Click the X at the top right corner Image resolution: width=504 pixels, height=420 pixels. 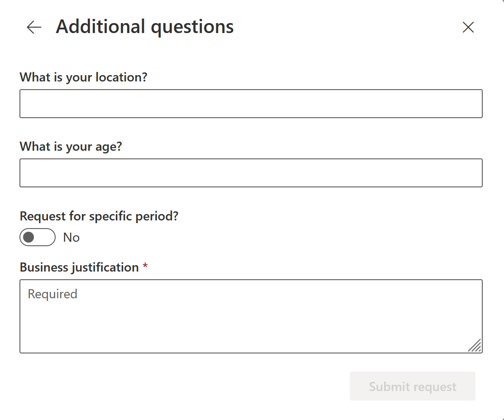[468, 27]
